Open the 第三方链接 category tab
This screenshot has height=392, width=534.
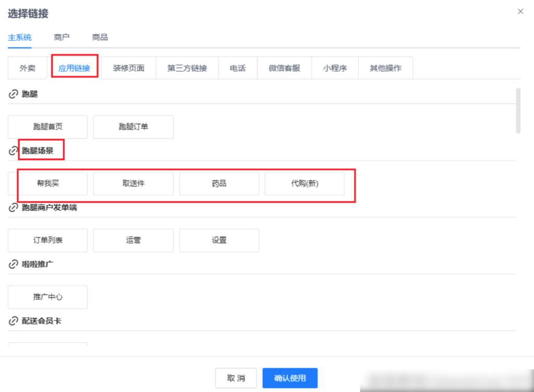point(187,67)
